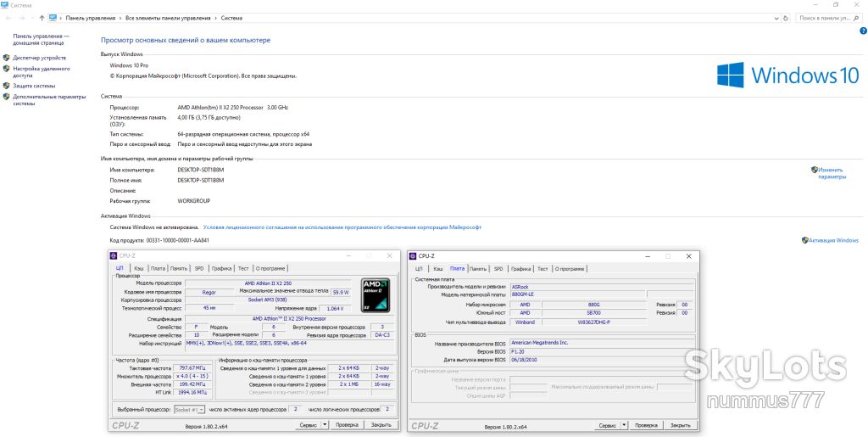Expand chevron after Панель управления breadcrumb

[x=120, y=19]
